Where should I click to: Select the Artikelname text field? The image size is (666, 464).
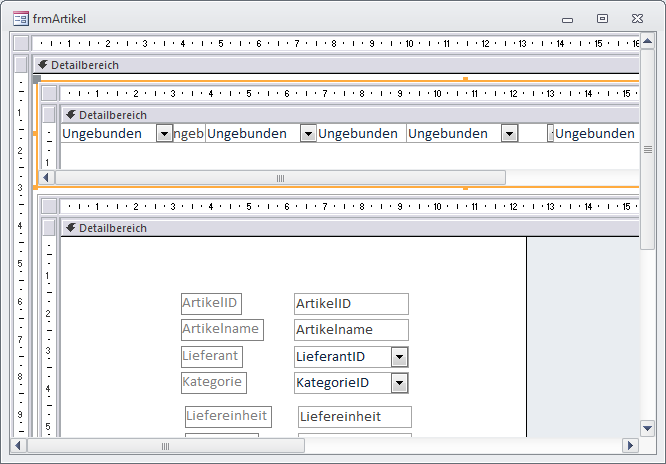(x=351, y=330)
